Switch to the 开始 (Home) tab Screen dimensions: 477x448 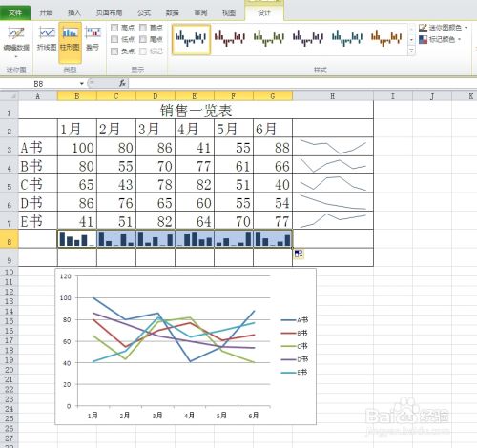click(46, 12)
